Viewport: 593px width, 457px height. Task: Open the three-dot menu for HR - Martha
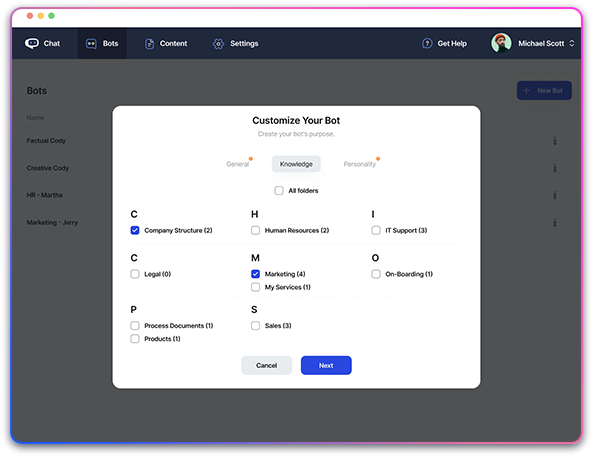pyautogui.click(x=554, y=196)
